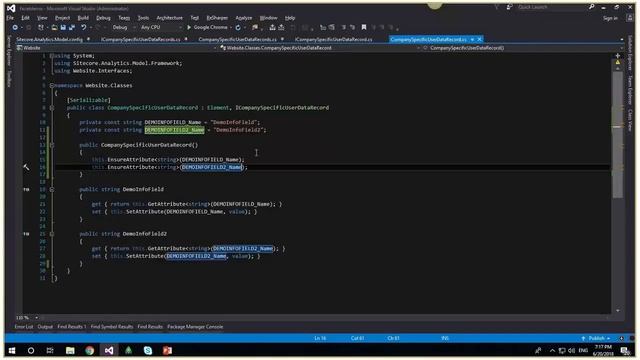Screen dimensions: 640x360
Task: Open the Error List panel tab
Action: [24, 327]
